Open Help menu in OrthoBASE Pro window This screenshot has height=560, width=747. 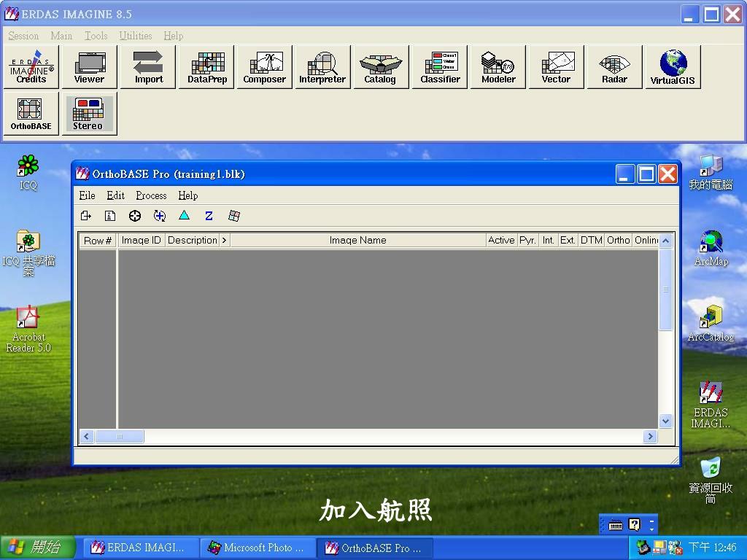pyautogui.click(x=188, y=195)
